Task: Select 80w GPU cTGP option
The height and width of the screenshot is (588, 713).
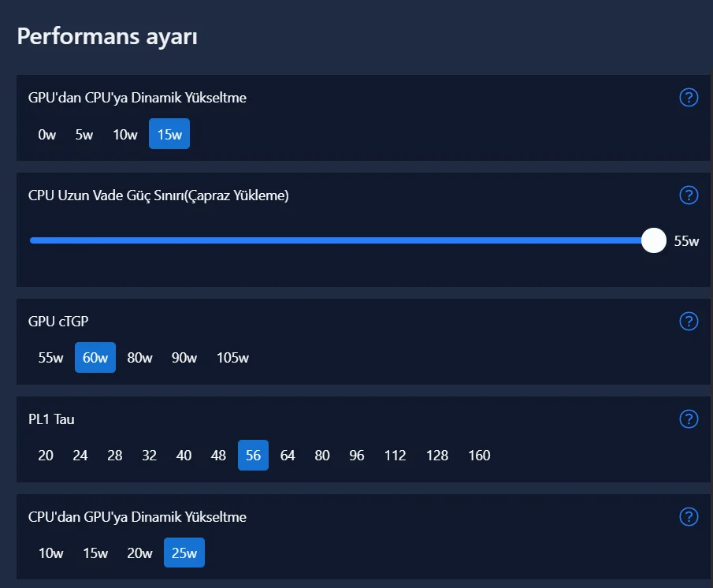Action: point(139,358)
